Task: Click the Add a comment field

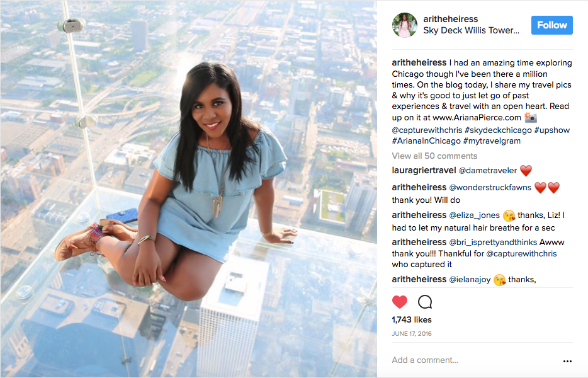Action: coord(475,360)
